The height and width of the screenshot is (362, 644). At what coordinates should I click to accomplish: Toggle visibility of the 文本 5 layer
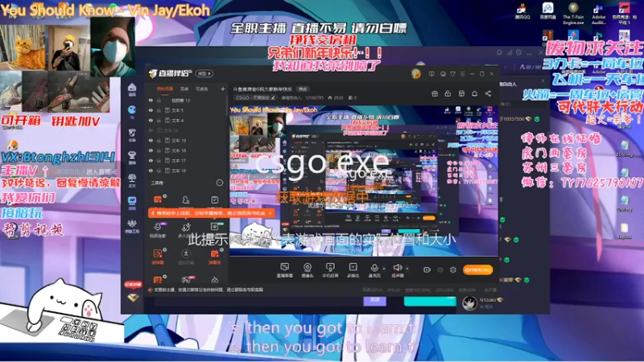click(151, 110)
